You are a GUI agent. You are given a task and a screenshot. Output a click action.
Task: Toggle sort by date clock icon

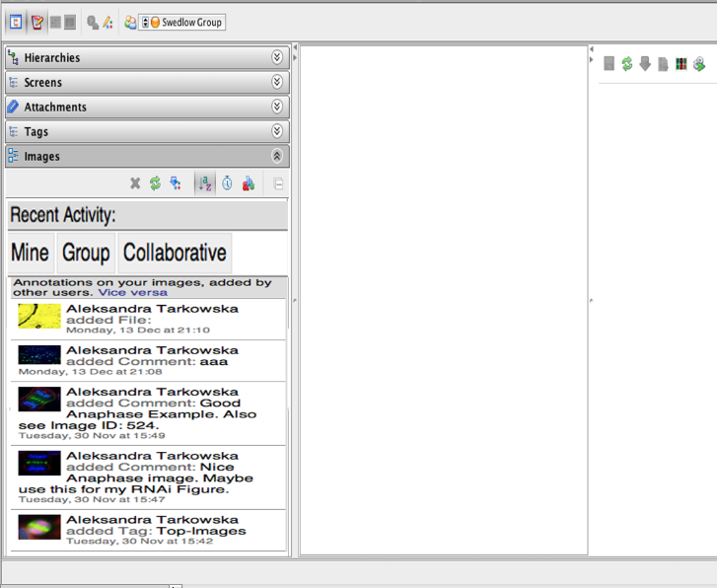(x=227, y=184)
